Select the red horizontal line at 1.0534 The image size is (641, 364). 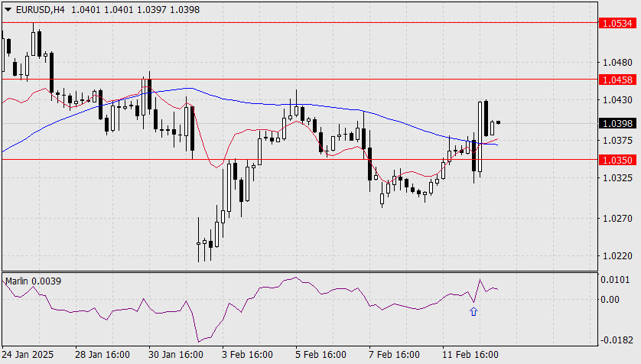[300, 23]
